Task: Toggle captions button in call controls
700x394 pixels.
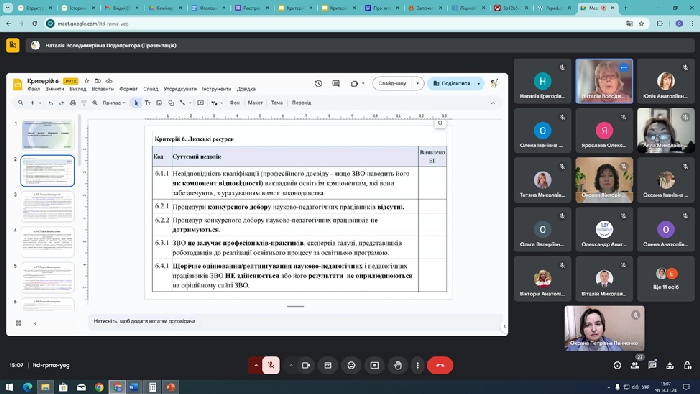Action: pos(328,365)
